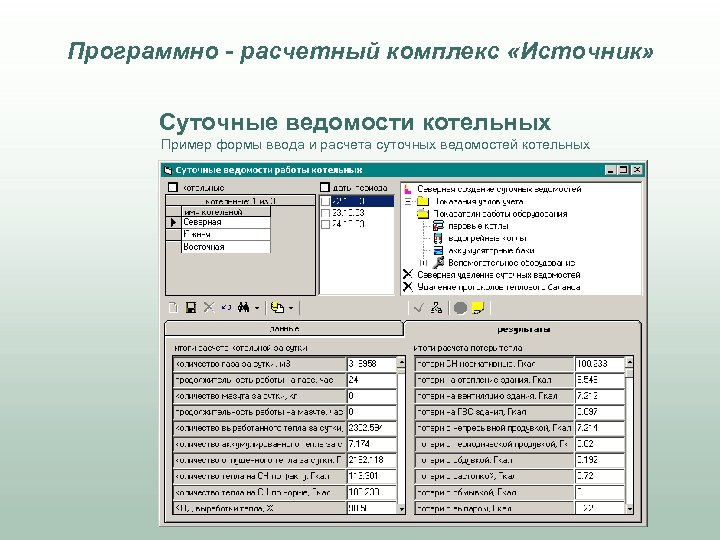Click the 'количество мазута за сутки' value field
This screenshot has width=720, height=540.
[x=371, y=396]
